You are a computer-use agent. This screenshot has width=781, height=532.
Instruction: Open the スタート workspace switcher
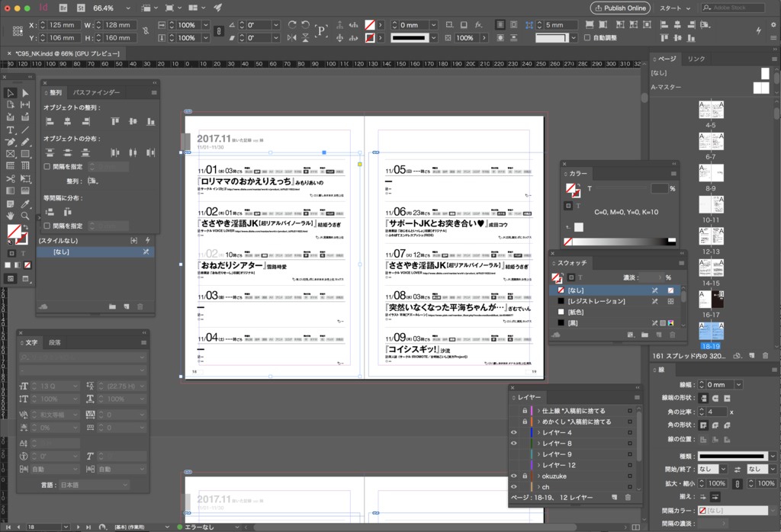pos(675,8)
